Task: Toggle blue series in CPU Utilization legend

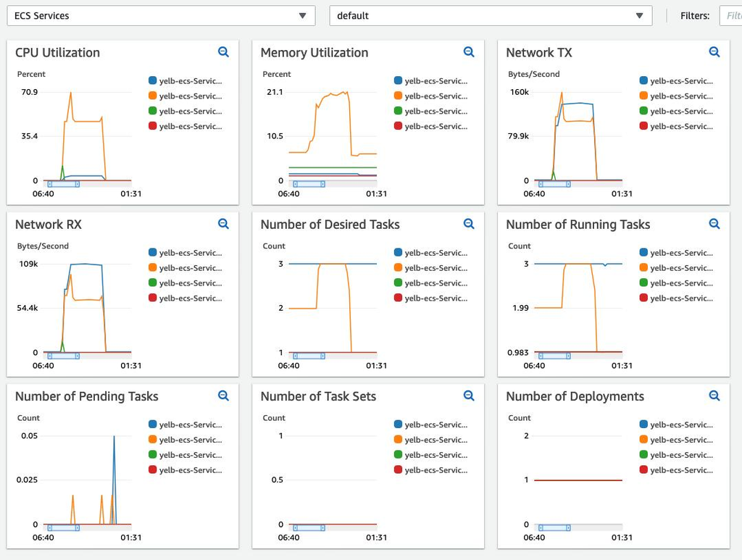Action: [x=185, y=81]
